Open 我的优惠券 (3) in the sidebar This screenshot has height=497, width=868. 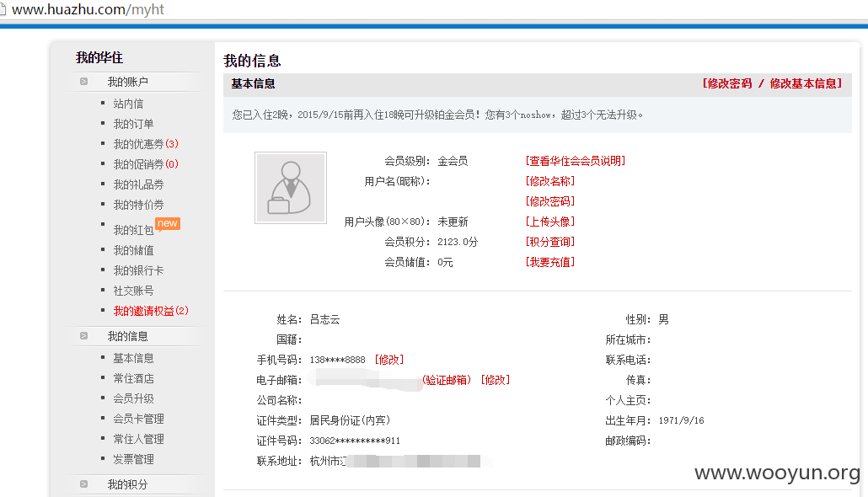click(146, 144)
